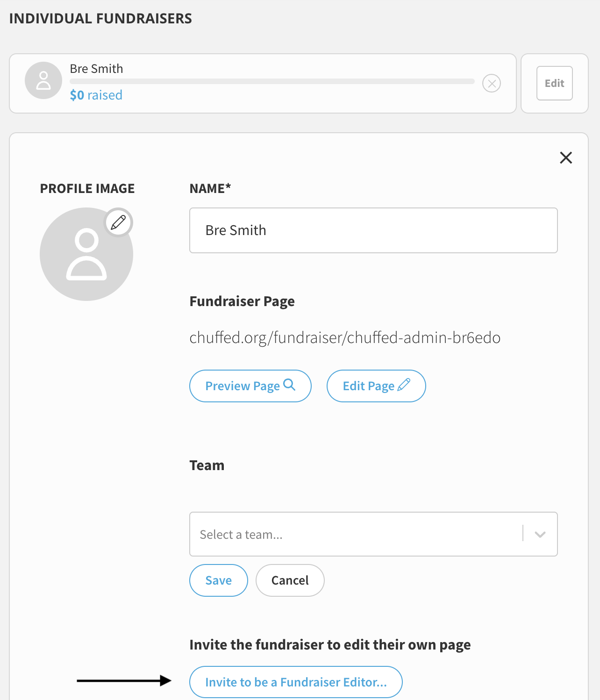Cancel editing the fundraiser

tap(290, 580)
